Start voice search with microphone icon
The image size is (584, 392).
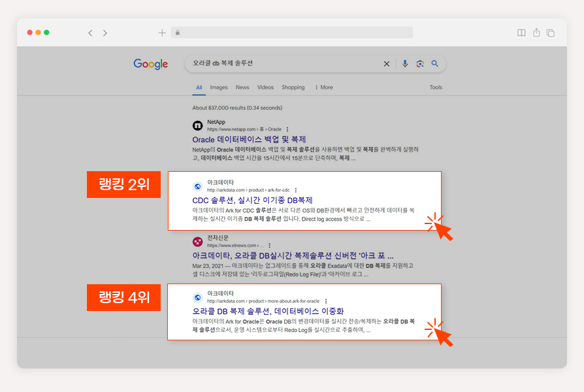pyautogui.click(x=405, y=64)
